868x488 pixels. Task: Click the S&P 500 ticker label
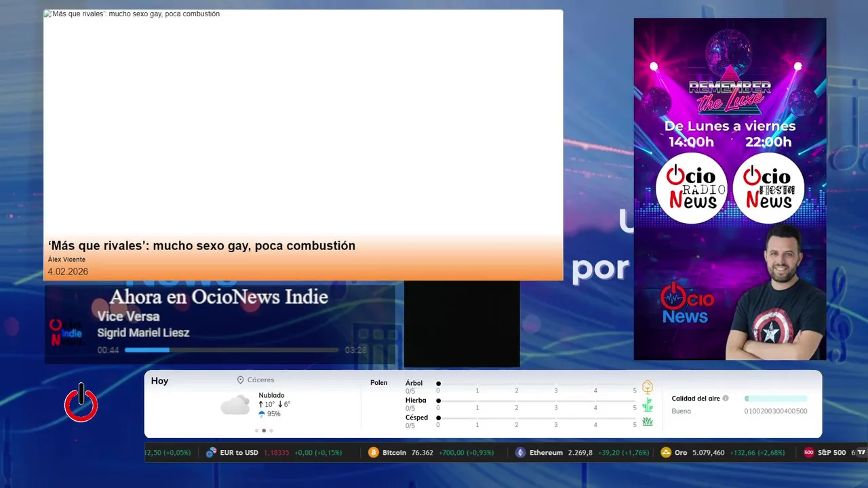pyautogui.click(x=832, y=453)
